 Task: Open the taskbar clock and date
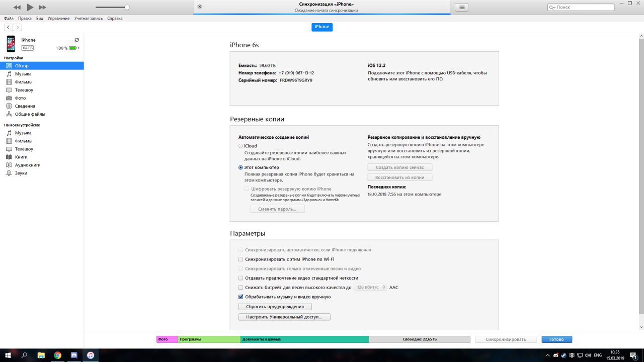(x=615, y=355)
